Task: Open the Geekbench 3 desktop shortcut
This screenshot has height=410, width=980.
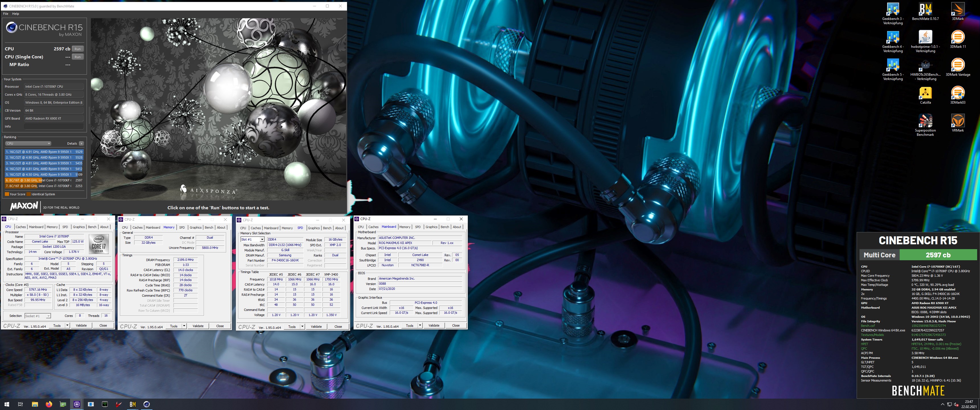Action: click(893, 14)
